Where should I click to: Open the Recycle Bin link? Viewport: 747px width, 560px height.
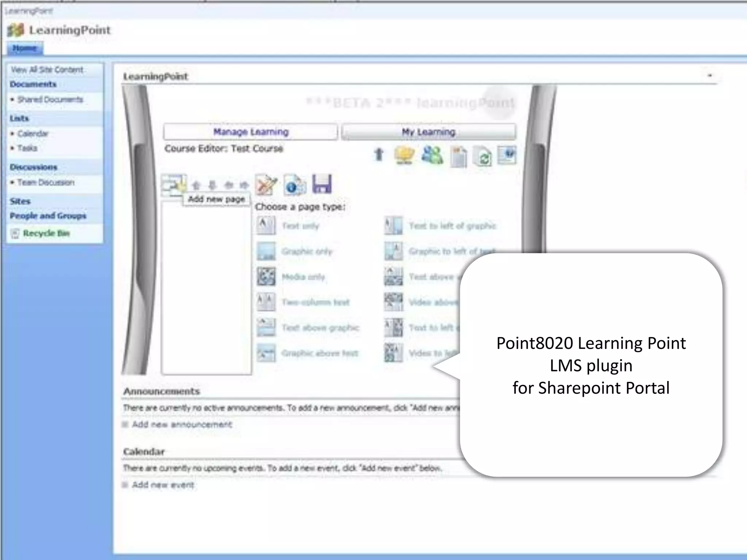pos(46,233)
